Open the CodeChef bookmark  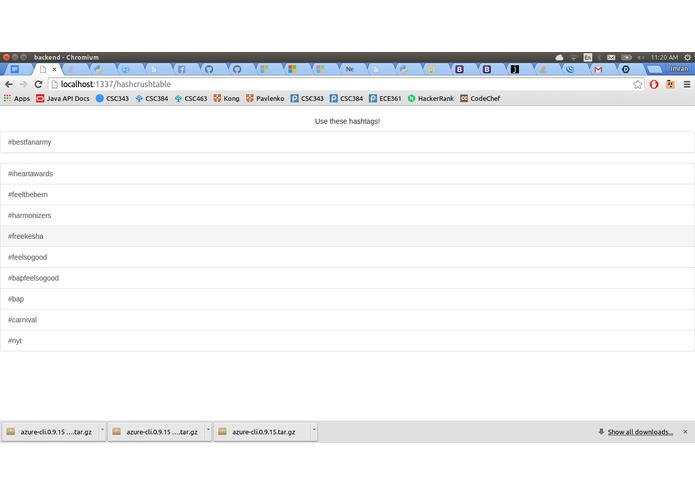[480, 98]
